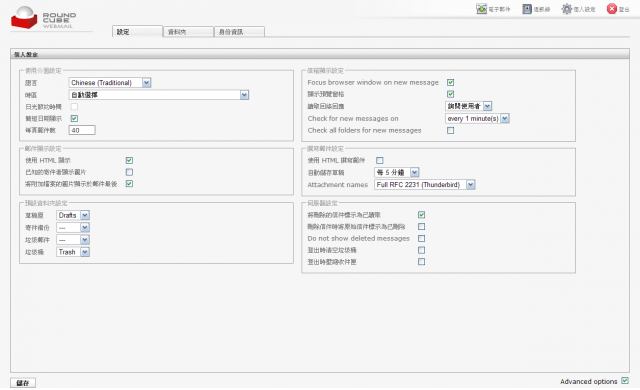Viewport: 640px width, 390px height.
Task: Enable Check all folders for new messages
Action: click(x=451, y=131)
